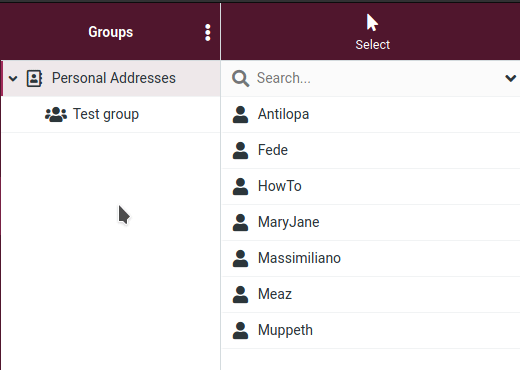Viewport: 520px width, 370px height.
Task: Click the person icon beside HowTo
Action: [240, 186]
